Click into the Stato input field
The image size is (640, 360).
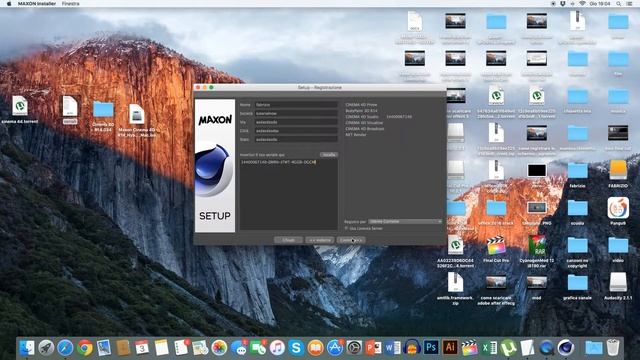[x=296, y=140]
